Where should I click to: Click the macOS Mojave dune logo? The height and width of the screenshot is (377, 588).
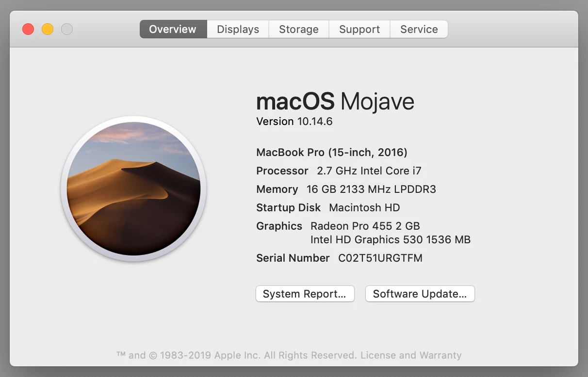tap(133, 188)
